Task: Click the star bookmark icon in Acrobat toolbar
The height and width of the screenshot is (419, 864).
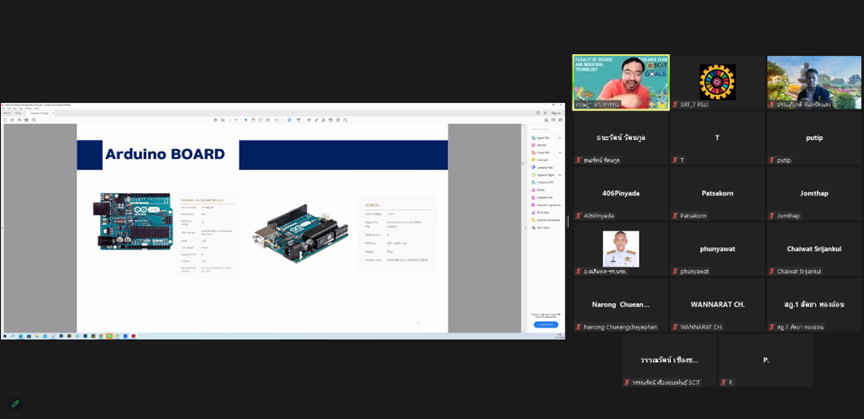Action: 12,120
